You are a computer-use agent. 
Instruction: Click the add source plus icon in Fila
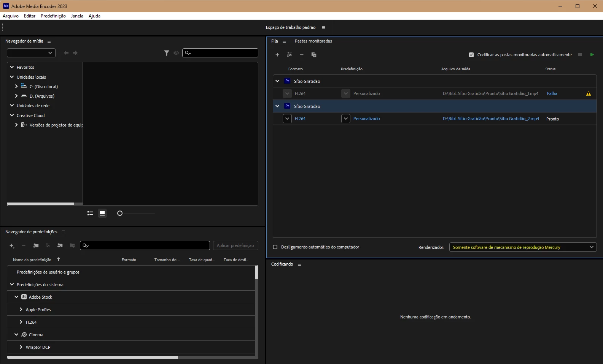[x=277, y=55]
